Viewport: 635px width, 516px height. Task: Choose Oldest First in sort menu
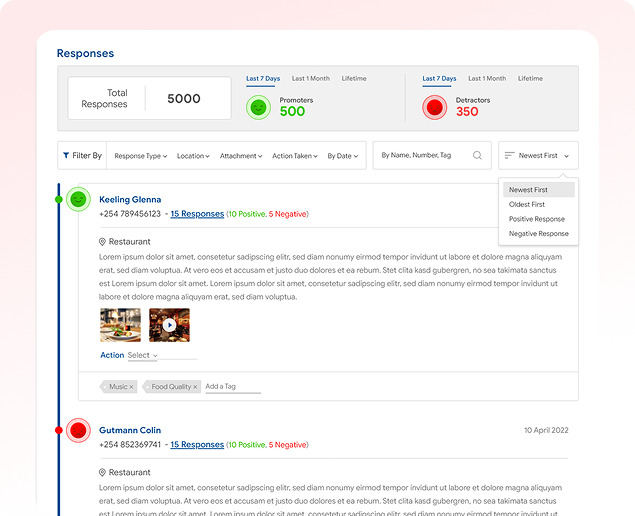pyautogui.click(x=539, y=204)
